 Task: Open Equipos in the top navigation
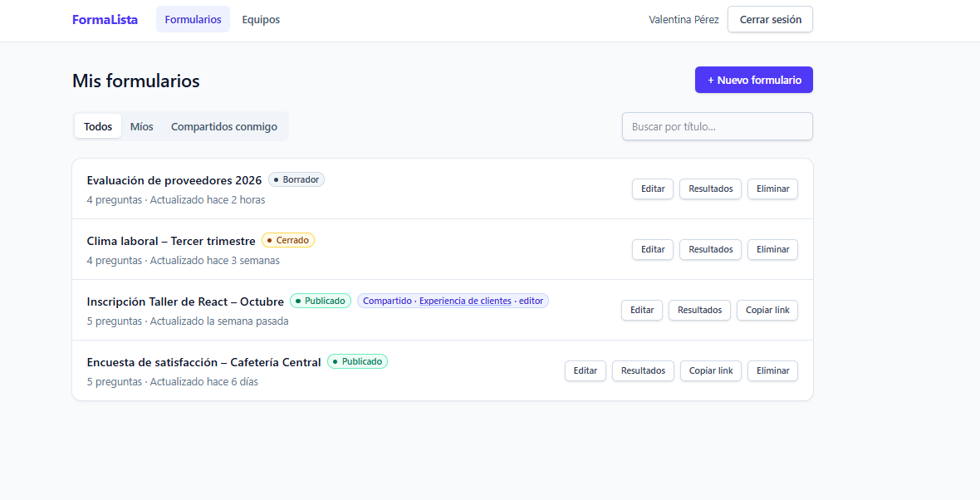[x=261, y=19]
